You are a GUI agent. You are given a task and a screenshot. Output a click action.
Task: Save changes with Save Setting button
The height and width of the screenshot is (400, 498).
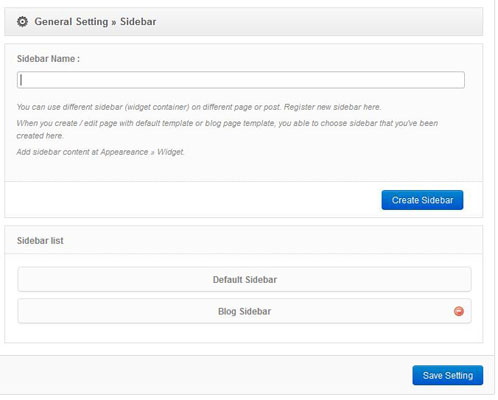pyautogui.click(x=448, y=375)
